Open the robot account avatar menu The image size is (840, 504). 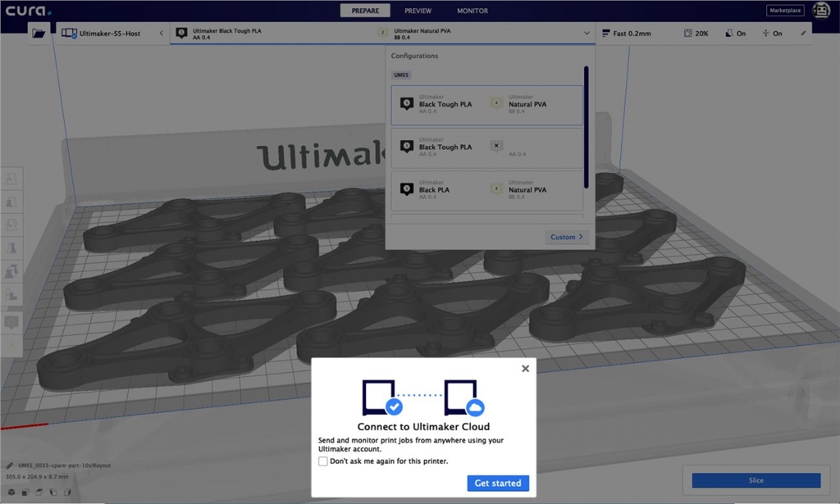(x=821, y=11)
